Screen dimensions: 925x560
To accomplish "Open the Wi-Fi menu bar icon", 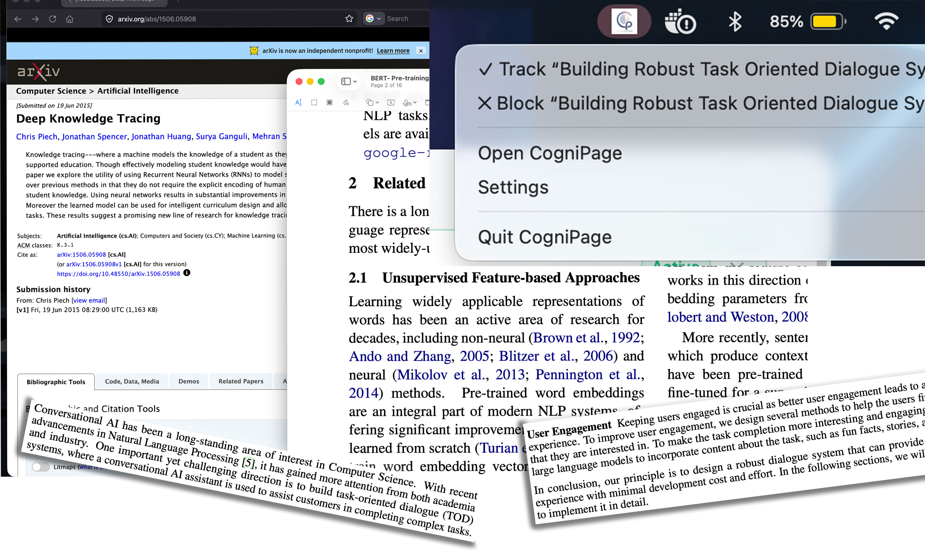I will (886, 21).
